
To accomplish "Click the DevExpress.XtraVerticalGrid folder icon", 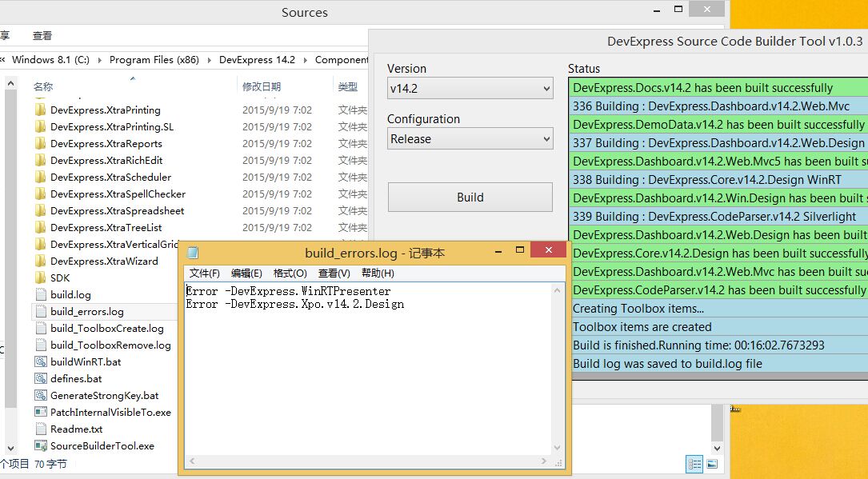I will click(41, 244).
